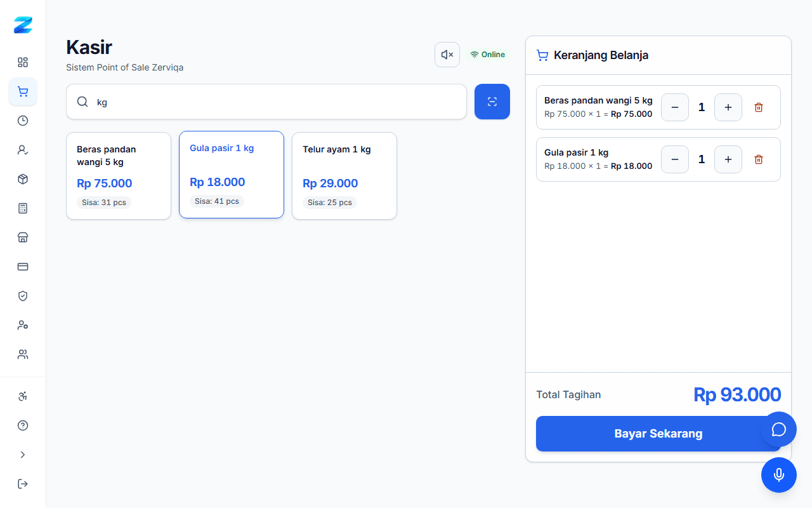Add Telur ayam 1 kg product card
The height and width of the screenshot is (508, 812).
pyautogui.click(x=344, y=176)
